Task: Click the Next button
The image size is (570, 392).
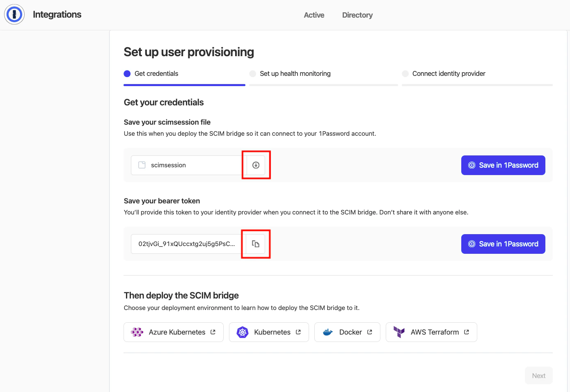Action: (539, 376)
